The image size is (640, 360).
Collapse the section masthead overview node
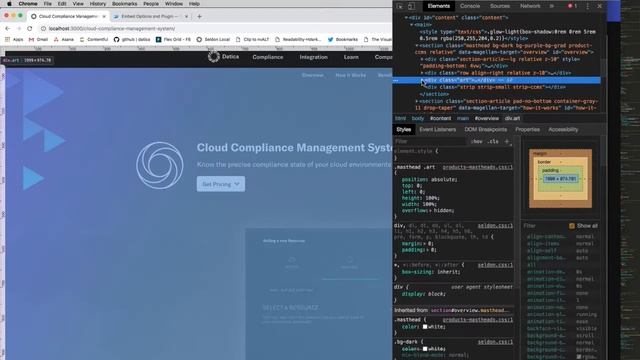(x=417, y=45)
